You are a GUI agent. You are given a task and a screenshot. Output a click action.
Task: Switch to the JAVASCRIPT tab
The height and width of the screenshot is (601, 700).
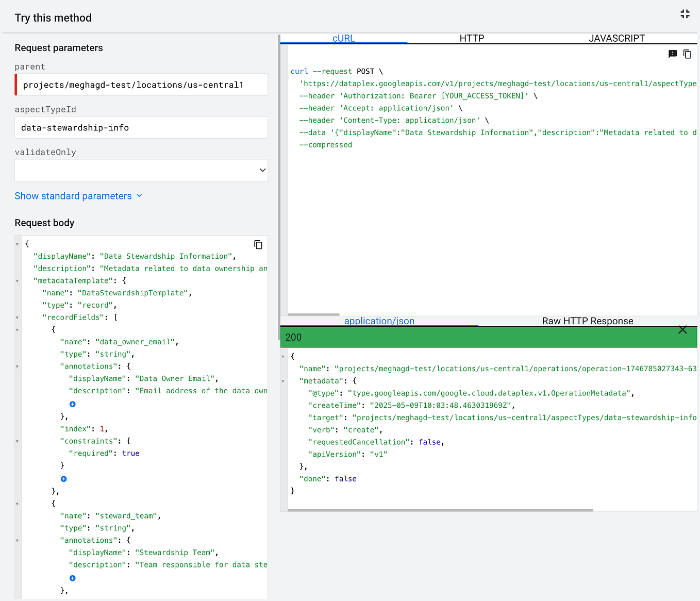(x=616, y=38)
